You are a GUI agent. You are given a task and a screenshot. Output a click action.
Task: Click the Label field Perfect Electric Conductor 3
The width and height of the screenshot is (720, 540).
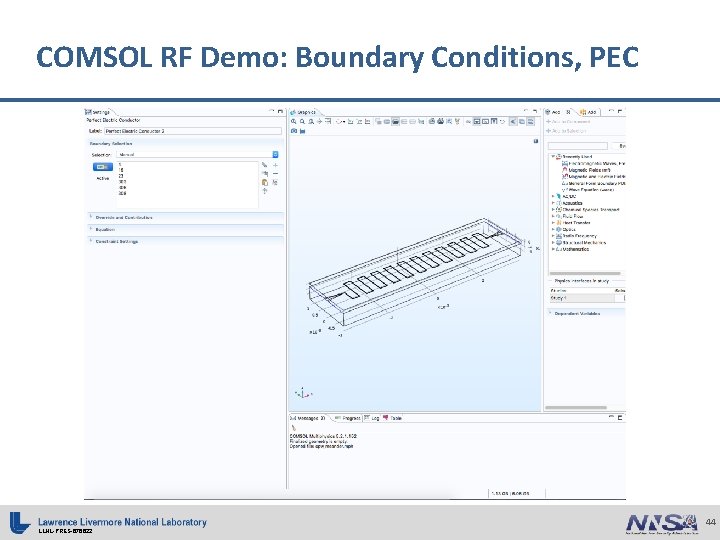pyautogui.click(x=193, y=131)
